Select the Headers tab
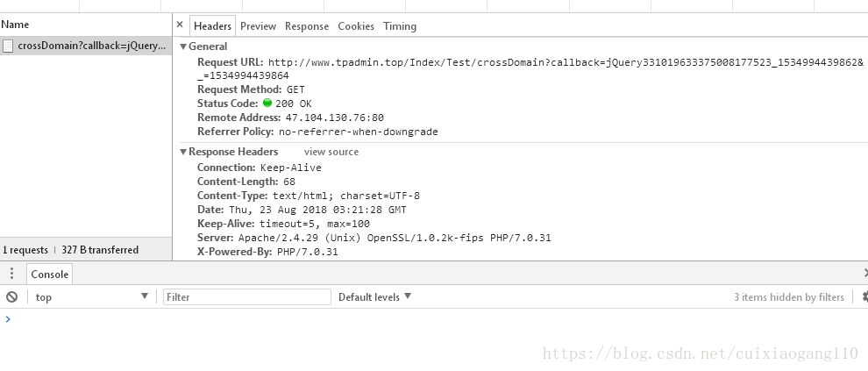Viewport: 868px width, 371px height. click(x=212, y=26)
